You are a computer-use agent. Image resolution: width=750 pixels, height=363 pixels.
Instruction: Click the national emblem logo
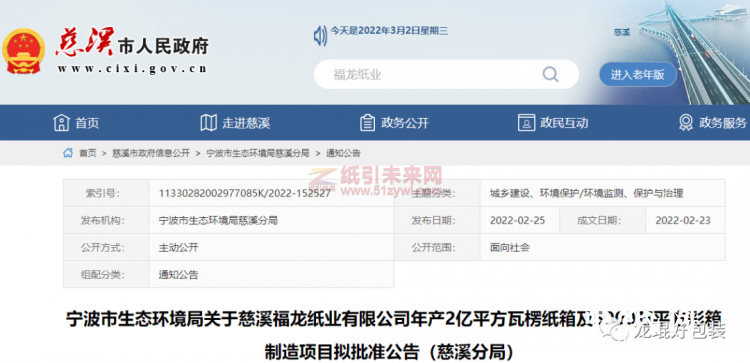23,52
